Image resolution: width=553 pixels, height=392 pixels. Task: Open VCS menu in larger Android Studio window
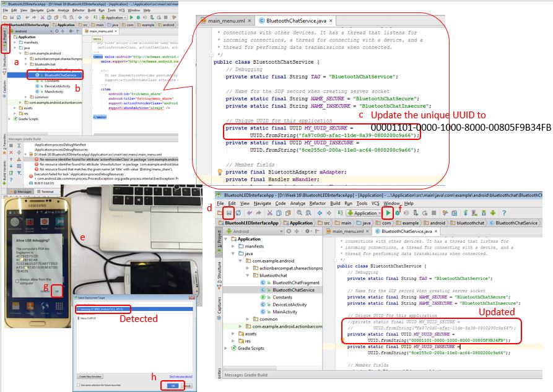[x=376, y=203]
